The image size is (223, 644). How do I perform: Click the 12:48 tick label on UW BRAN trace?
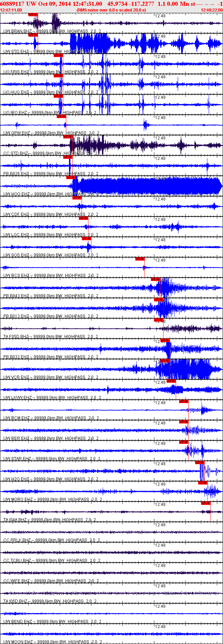(160, 16)
